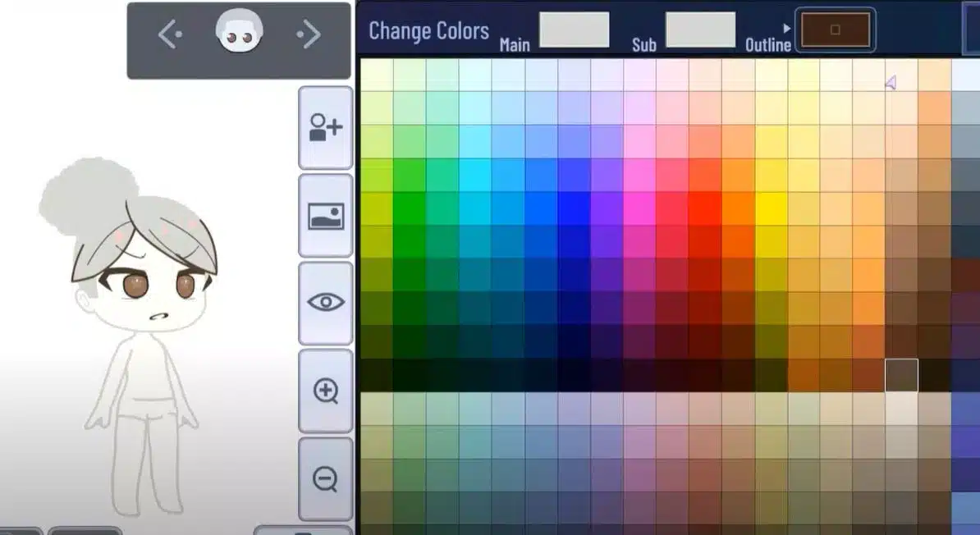The image size is (980, 535).
Task: Select the brown Outline color box
Action: 835,30
